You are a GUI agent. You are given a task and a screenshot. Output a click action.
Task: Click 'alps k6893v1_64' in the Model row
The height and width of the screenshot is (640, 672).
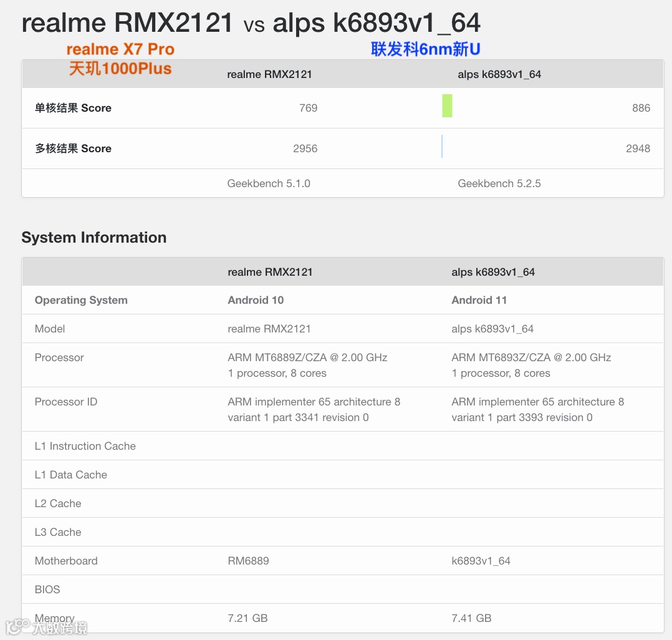[492, 329]
